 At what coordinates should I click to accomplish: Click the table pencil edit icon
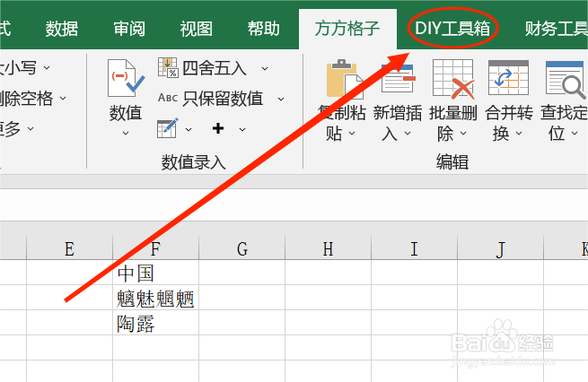[167, 128]
